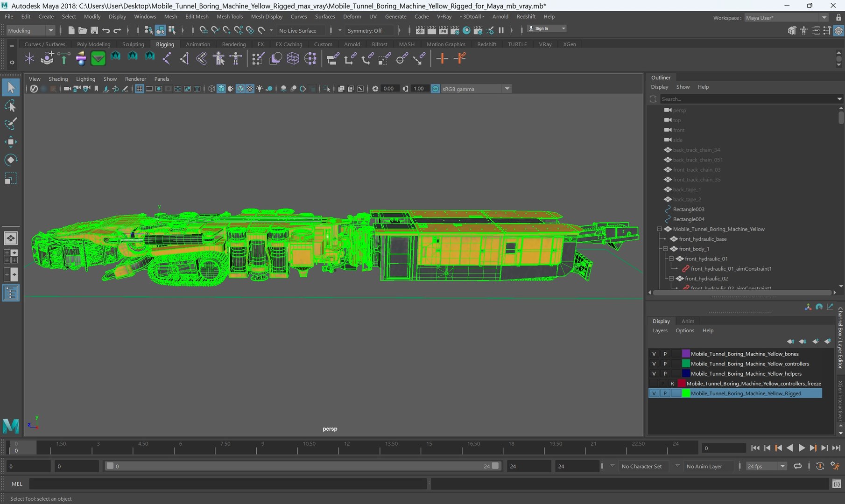Choose the Paint Selection tool
845x504 pixels.
11,124
